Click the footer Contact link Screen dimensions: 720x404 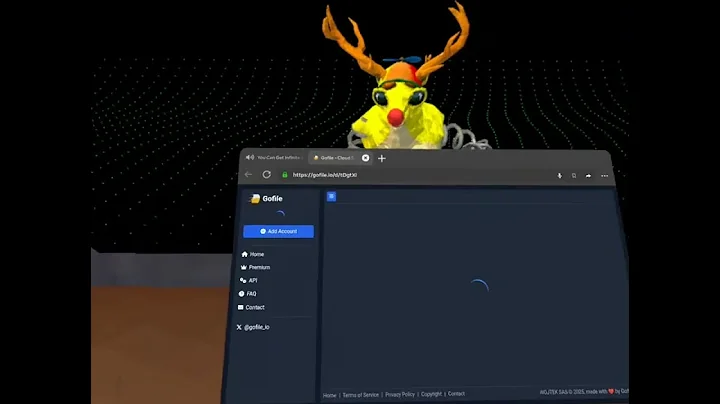[x=456, y=393]
